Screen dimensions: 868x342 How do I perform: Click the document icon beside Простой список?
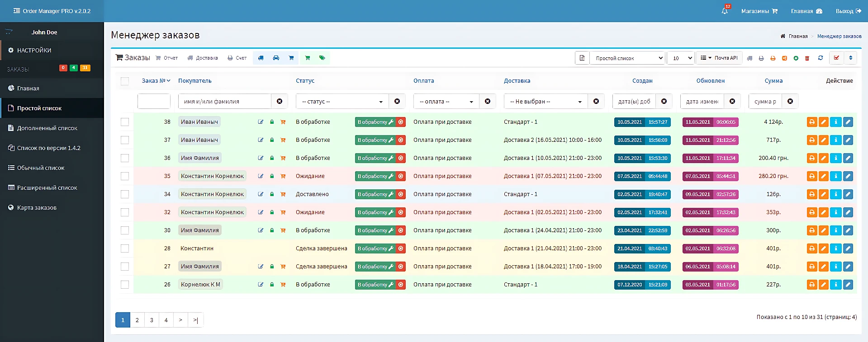click(582, 58)
